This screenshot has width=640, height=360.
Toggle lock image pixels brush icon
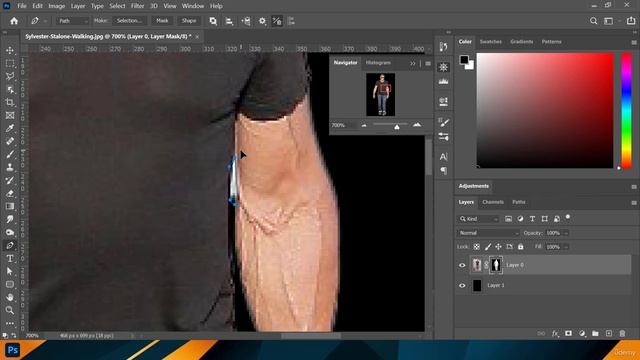(488, 247)
